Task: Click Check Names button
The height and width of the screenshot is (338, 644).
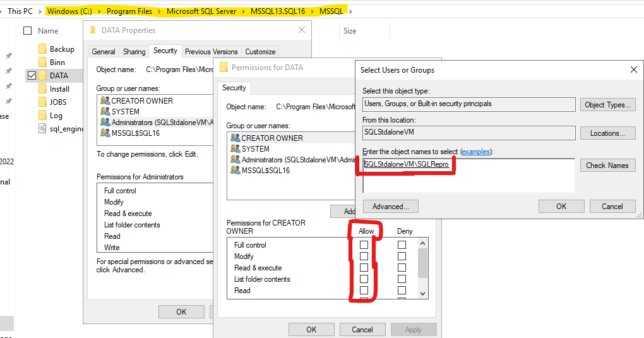Action: (607, 166)
